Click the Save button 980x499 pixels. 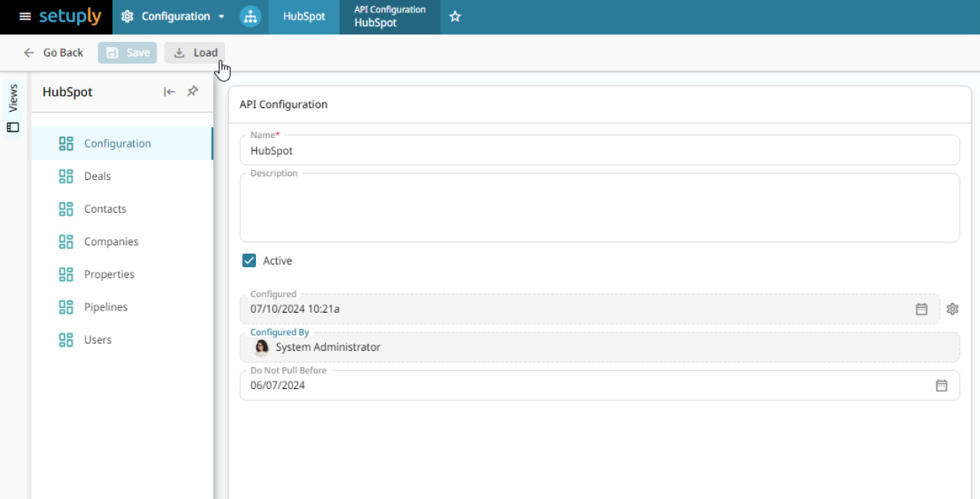127,53
